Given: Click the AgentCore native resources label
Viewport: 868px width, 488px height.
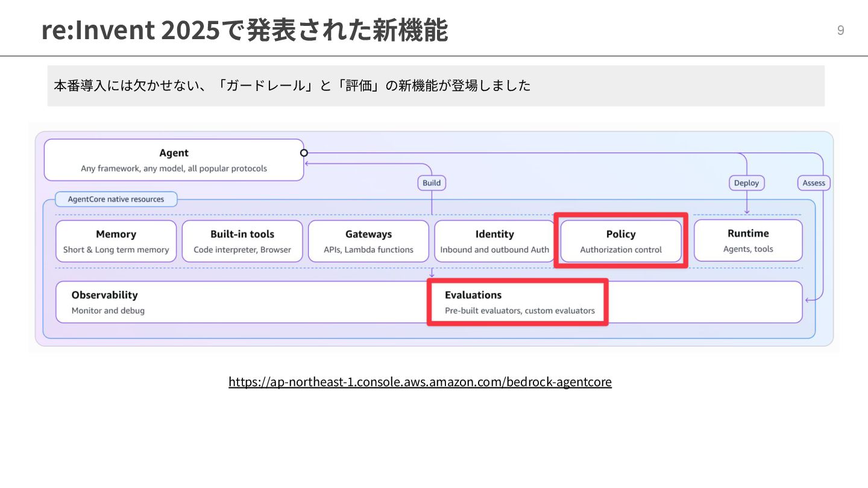Looking at the screenshot, I should point(116,199).
